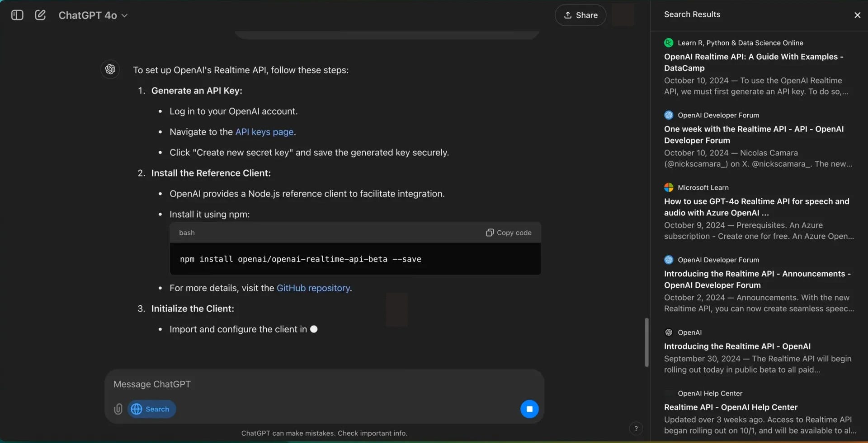Screen dimensions: 868x443
Task: Click the Message ChatGPT input field
Action: [x=316, y=384]
